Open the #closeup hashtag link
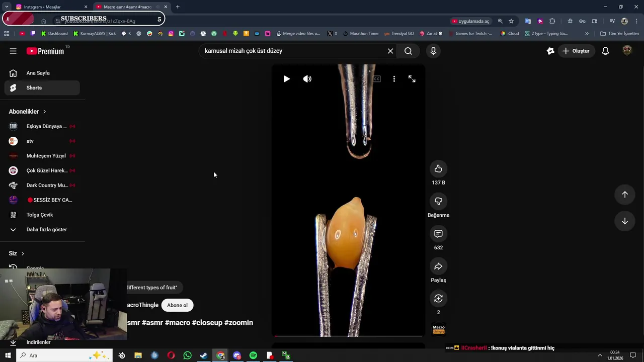 click(207, 323)
